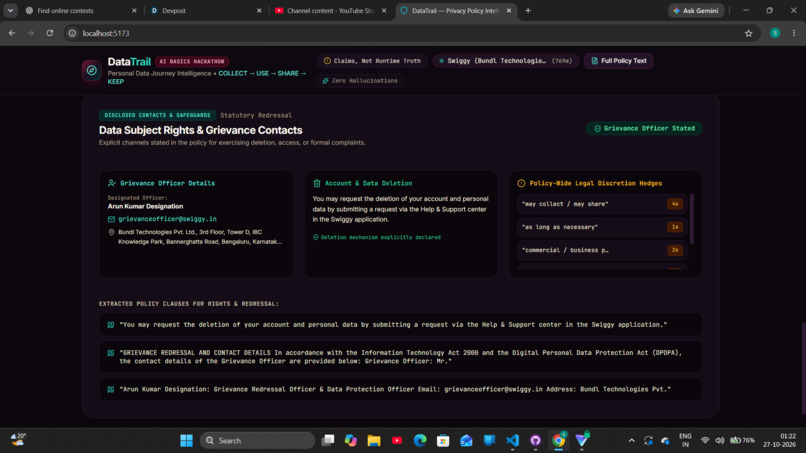Open a new browser tab
This screenshot has height=453, width=806.
[x=528, y=10]
